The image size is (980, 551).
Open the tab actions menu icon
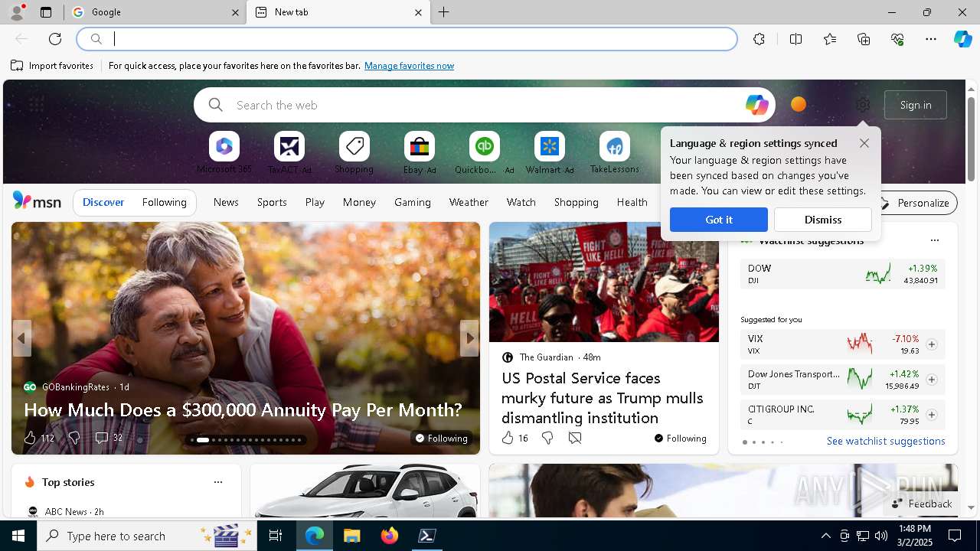point(46,12)
